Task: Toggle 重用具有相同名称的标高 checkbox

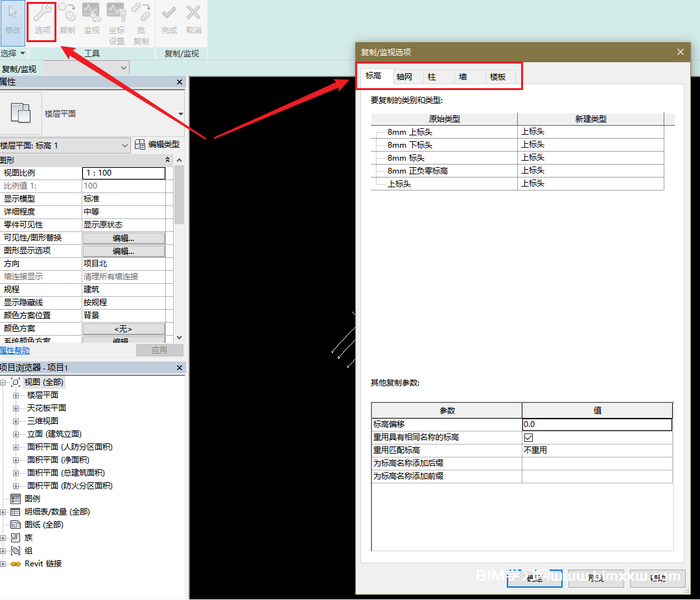Action: [x=528, y=437]
